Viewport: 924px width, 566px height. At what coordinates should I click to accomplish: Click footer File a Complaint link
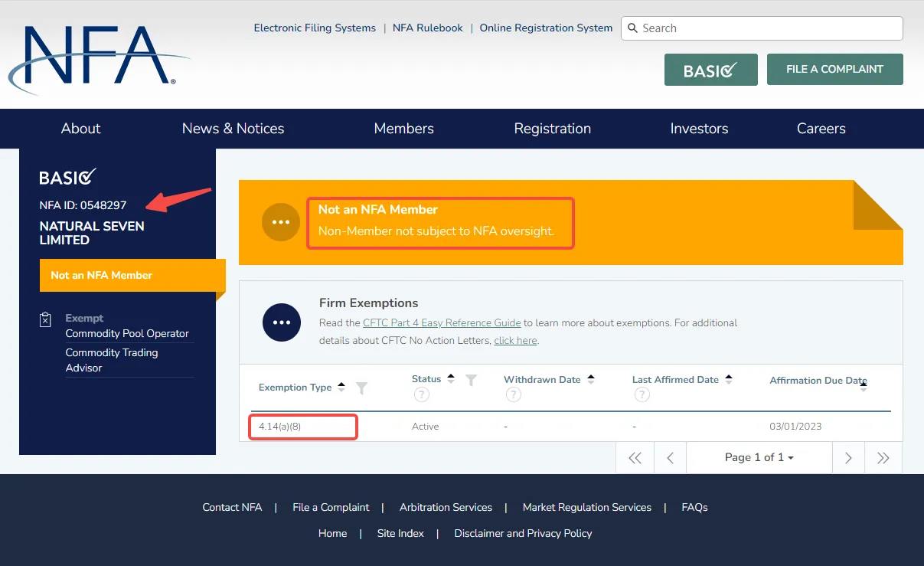(331, 507)
